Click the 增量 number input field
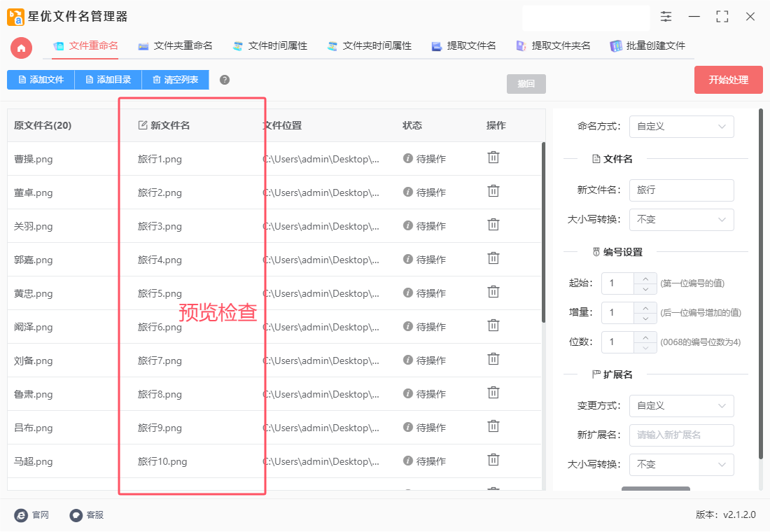 click(x=618, y=313)
